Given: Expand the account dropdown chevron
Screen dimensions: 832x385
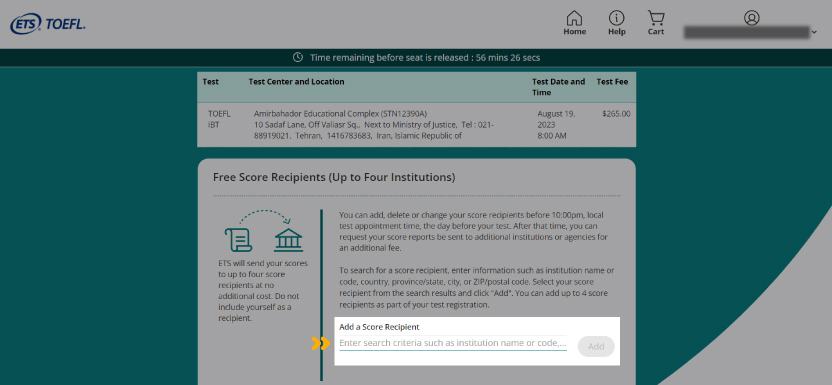Looking at the screenshot, I should (x=814, y=33).
